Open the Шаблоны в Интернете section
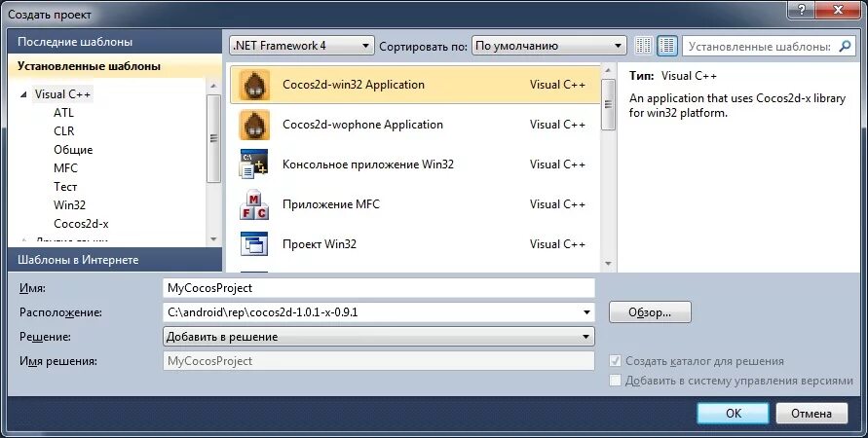 tap(115, 260)
